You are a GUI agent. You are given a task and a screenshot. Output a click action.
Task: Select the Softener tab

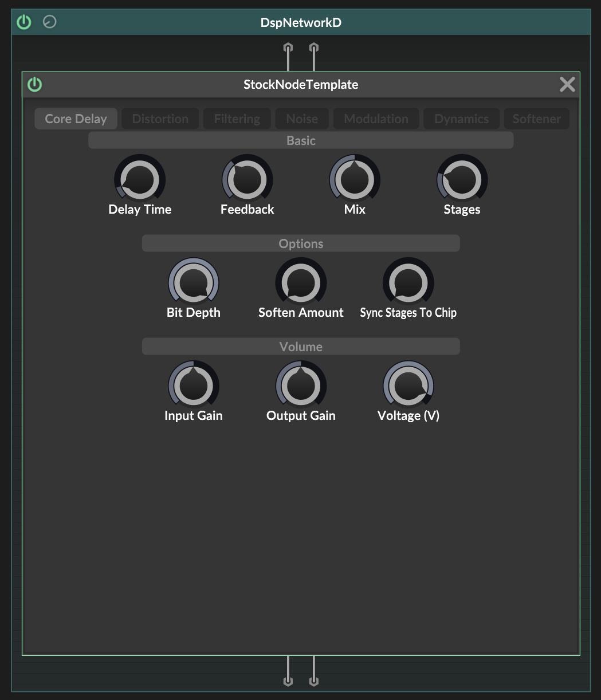pyautogui.click(x=536, y=119)
